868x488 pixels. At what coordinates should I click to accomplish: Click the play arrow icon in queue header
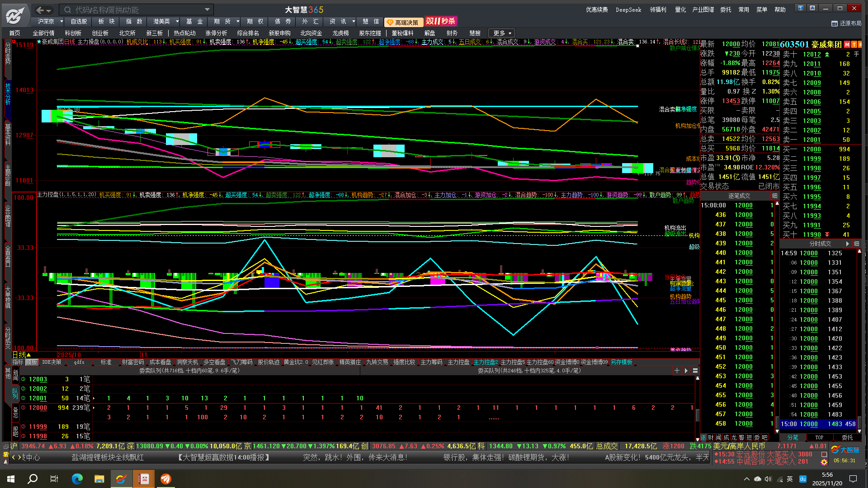[686, 371]
